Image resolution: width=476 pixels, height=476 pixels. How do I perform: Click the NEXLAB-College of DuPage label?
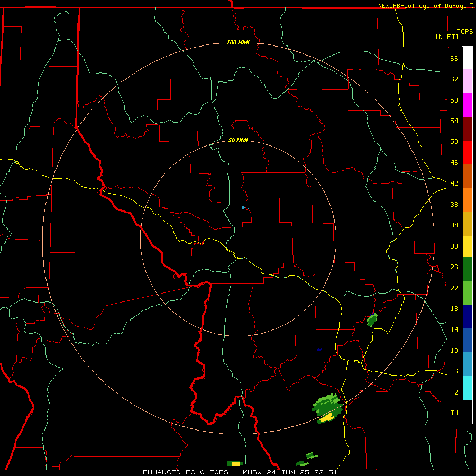(423, 6)
